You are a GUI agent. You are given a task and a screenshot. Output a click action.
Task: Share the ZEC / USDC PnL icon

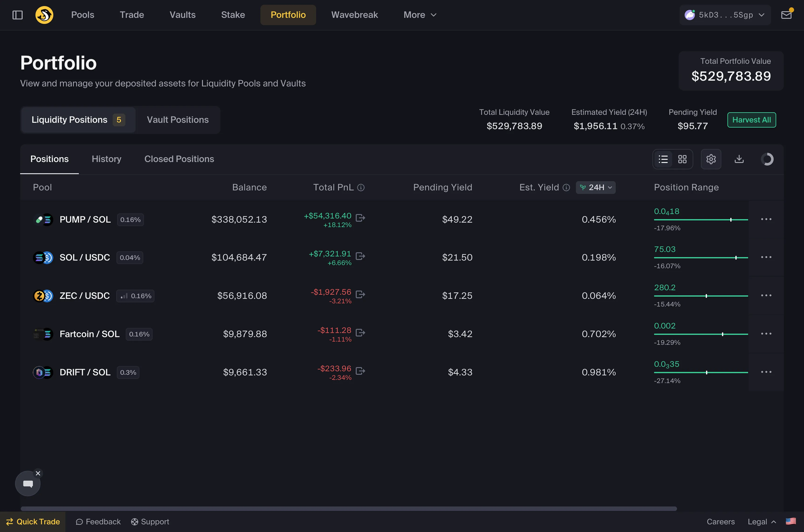(360, 294)
